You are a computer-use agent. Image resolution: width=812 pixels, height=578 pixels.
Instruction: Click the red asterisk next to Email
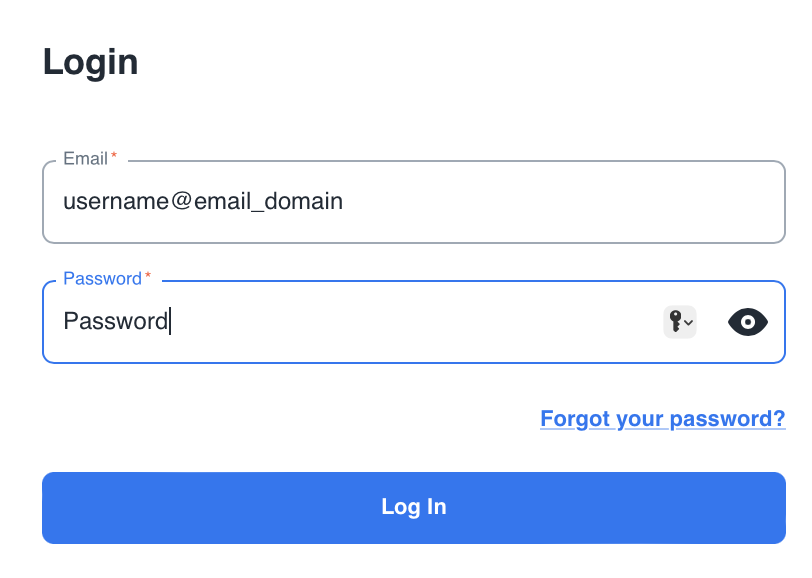(x=114, y=157)
